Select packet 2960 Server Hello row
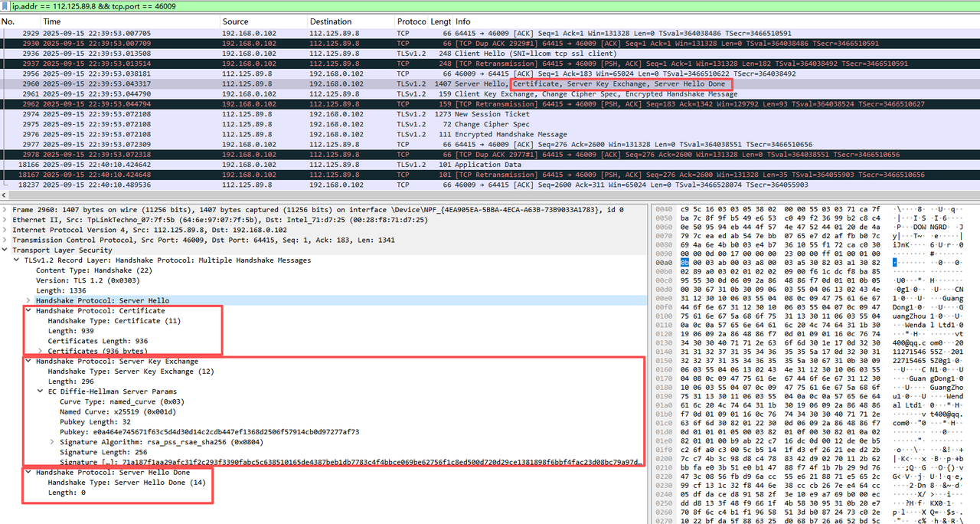The image size is (980, 524). coord(490,84)
